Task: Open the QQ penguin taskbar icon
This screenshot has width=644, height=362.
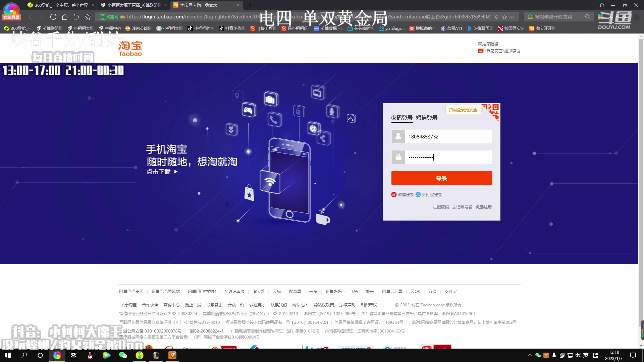Action: pos(90,355)
